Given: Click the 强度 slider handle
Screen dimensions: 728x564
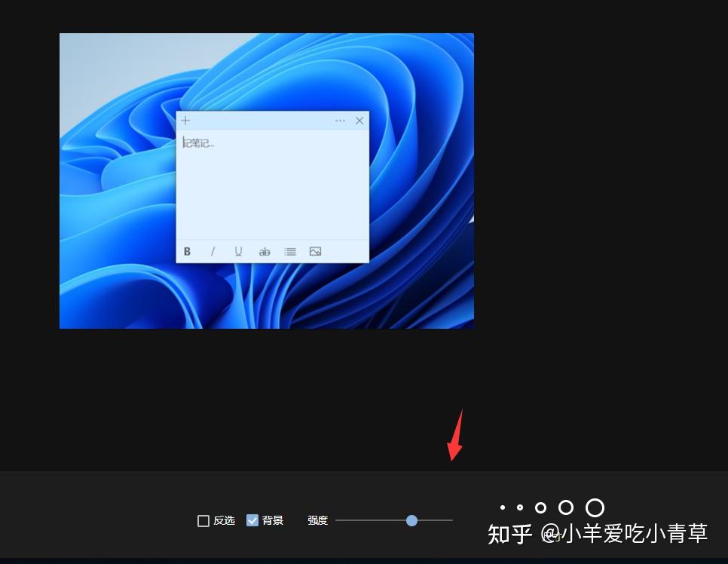Looking at the screenshot, I should (x=411, y=520).
